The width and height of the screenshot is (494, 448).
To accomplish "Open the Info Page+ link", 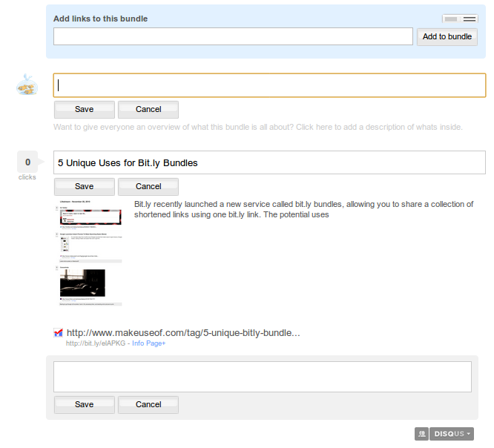I will click(148, 343).
